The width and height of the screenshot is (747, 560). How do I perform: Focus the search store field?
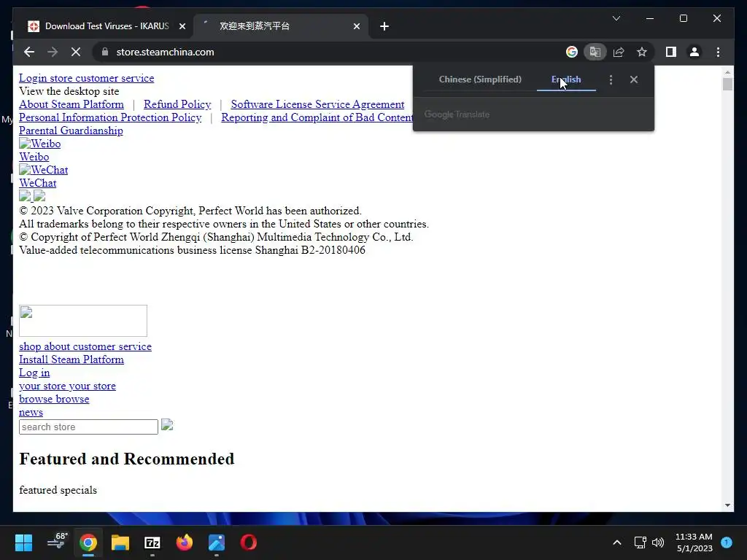[88, 427]
